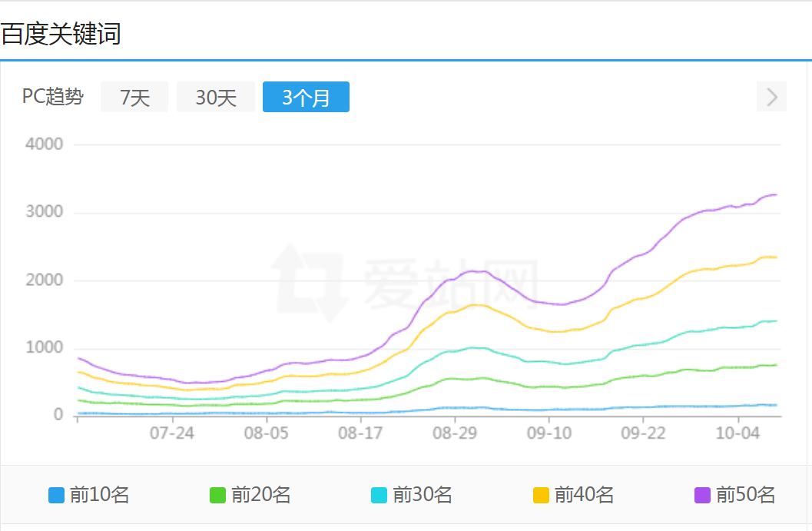Toggle the 前40名 legend text
Image resolution: width=812 pixels, height=531 pixels.
click(584, 496)
